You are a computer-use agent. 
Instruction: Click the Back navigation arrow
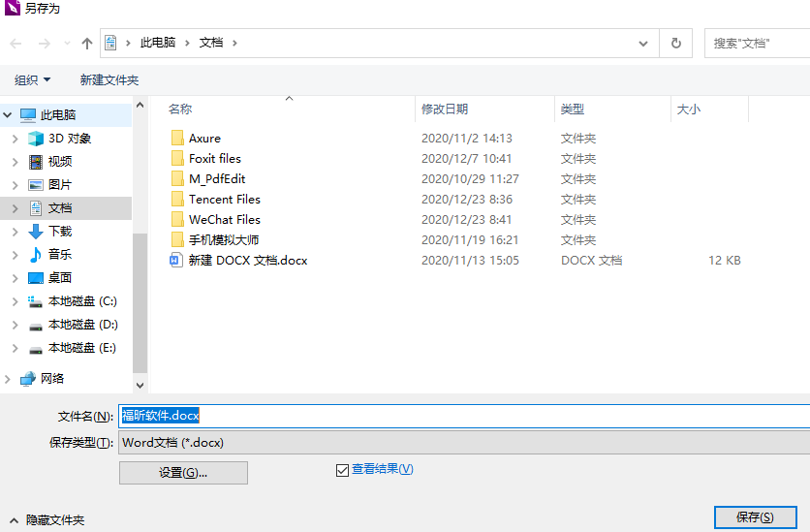(16, 44)
